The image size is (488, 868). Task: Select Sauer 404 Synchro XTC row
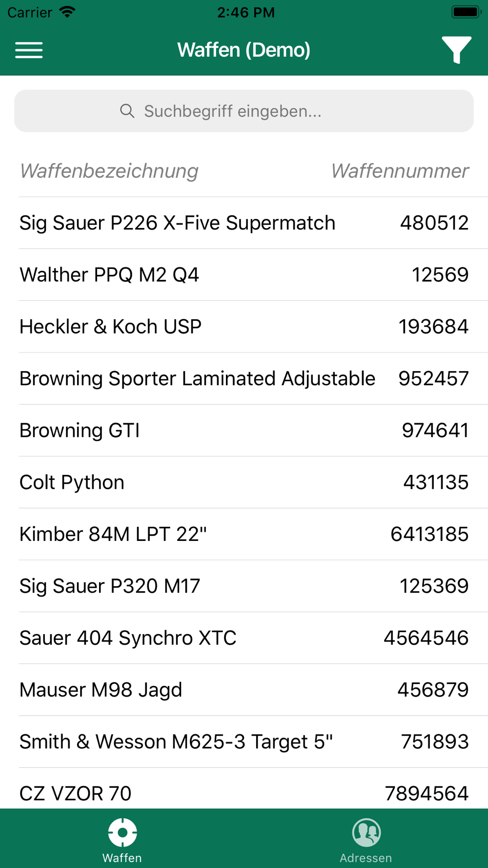coord(244,638)
